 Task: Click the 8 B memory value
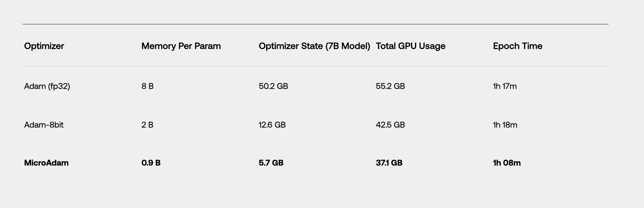(147, 86)
